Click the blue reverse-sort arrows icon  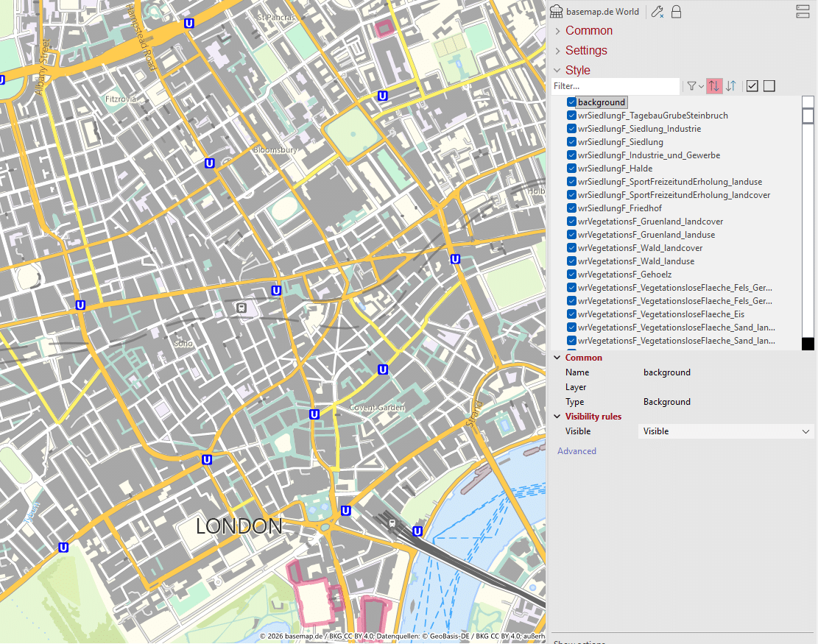pyautogui.click(x=731, y=86)
